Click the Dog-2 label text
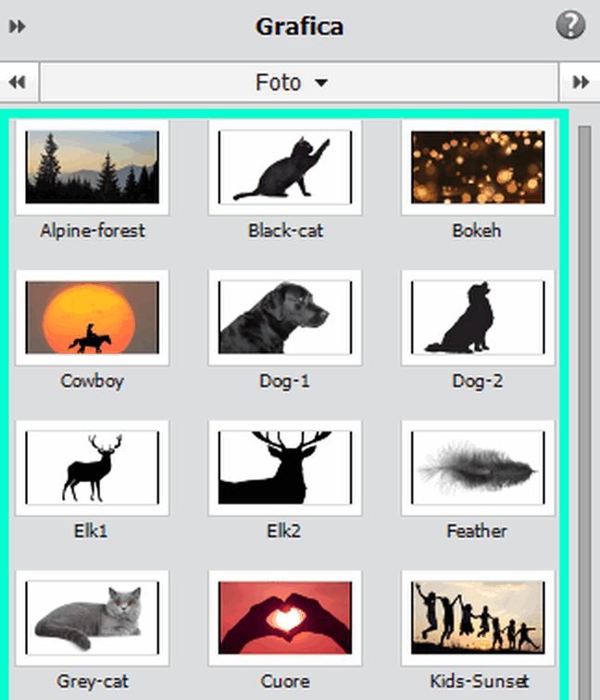Viewport: 600px width, 700px height. (478, 381)
